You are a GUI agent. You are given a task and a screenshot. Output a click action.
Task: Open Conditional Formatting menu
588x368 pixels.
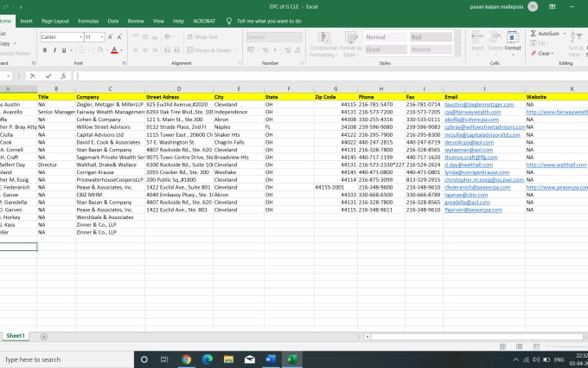(x=323, y=44)
